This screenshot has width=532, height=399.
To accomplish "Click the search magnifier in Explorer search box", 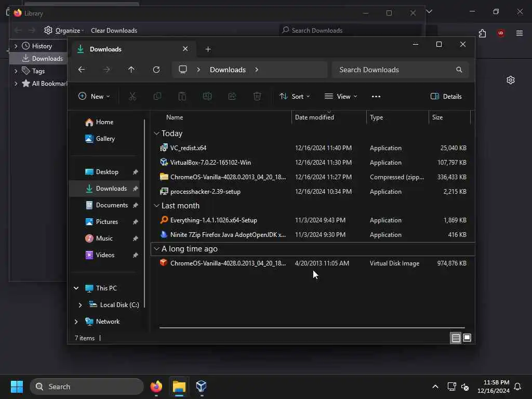I will click(459, 70).
